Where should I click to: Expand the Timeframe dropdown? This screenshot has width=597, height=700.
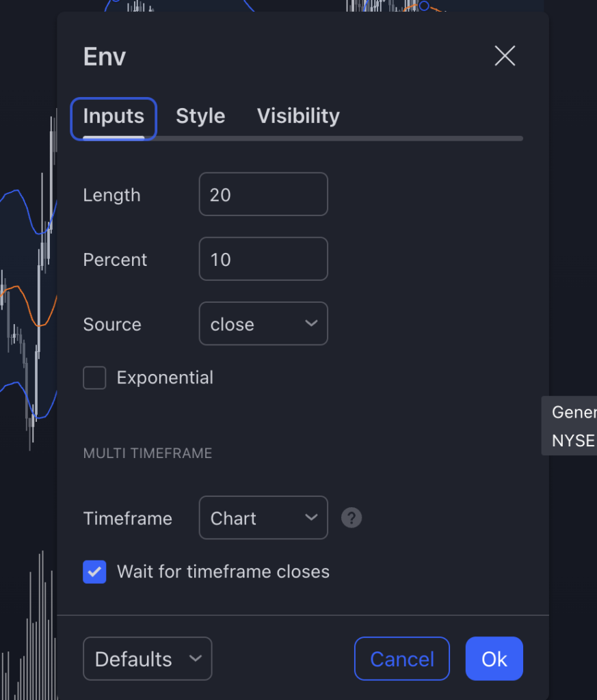(263, 518)
